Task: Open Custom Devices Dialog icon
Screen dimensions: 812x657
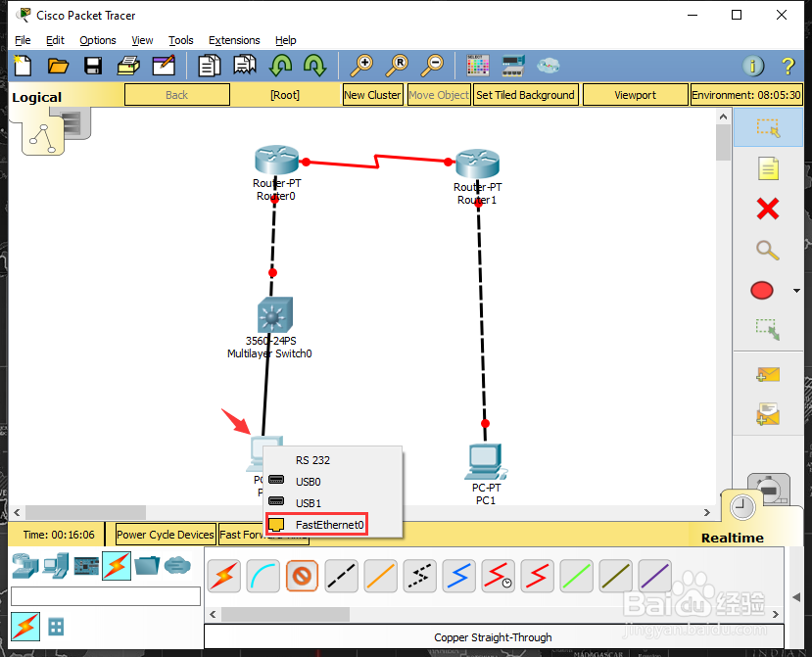Action: tap(513, 66)
